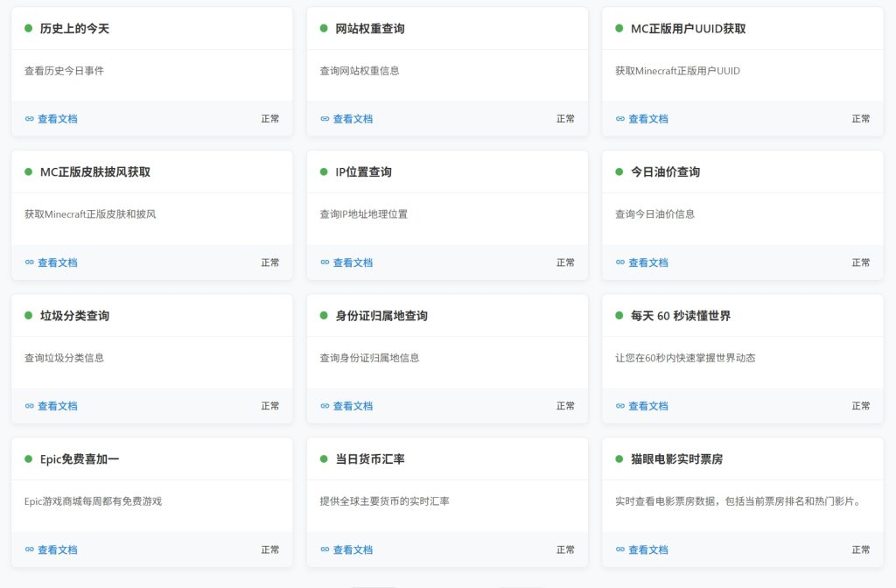The width and height of the screenshot is (896, 588).
Task: Click the 正常 label in 今日油价查询 card
Action: (861, 262)
